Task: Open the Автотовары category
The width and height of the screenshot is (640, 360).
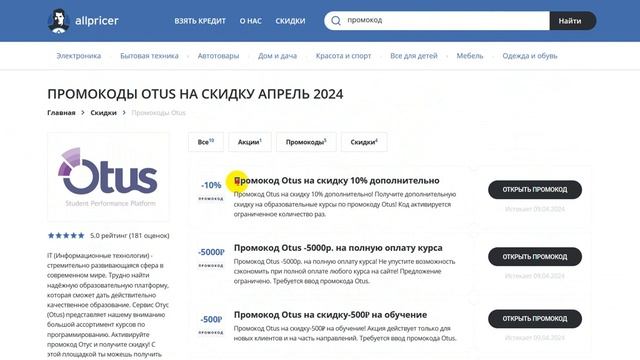Action: tap(218, 56)
